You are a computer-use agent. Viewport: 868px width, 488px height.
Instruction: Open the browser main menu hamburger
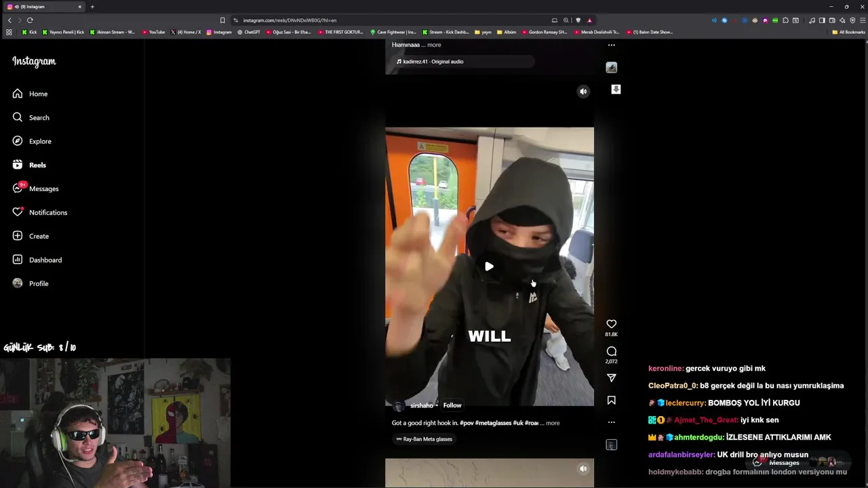(862, 20)
